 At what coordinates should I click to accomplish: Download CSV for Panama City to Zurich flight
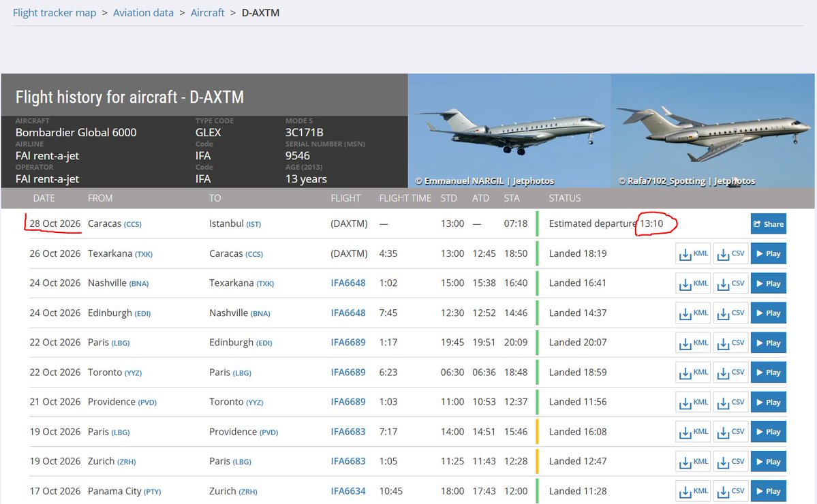point(731,491)
